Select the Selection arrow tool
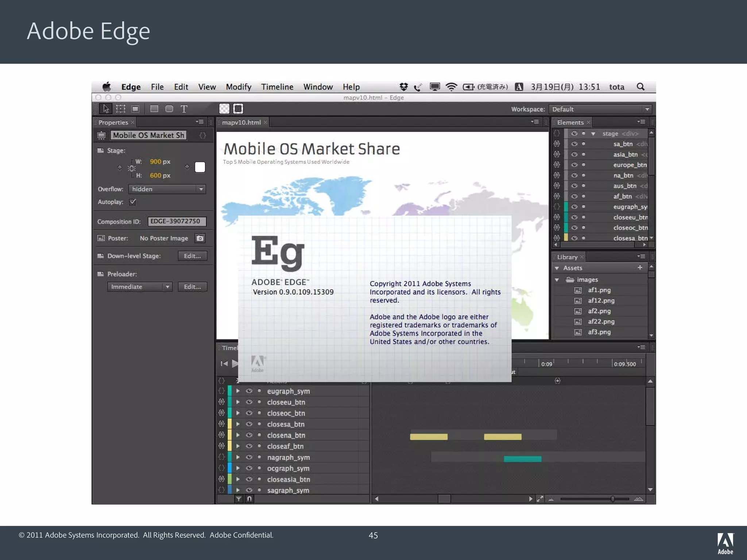This screenshot has height=560, width=747. pos(106,109)
